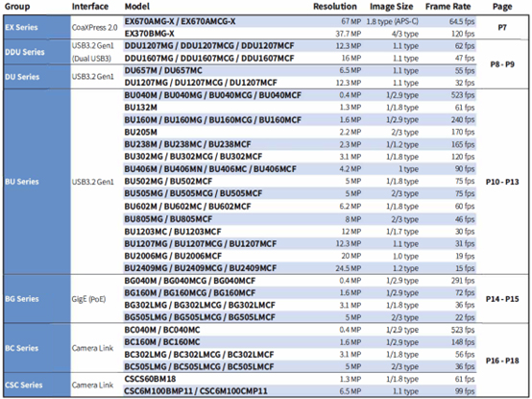The width and height of the screenshot is (532, 399).
Task: Select the DDU1207MG model row
Action: [x=300, y=46]
